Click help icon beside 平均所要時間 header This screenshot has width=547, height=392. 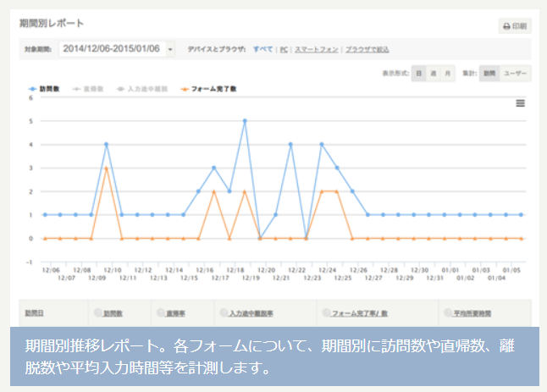448,312
